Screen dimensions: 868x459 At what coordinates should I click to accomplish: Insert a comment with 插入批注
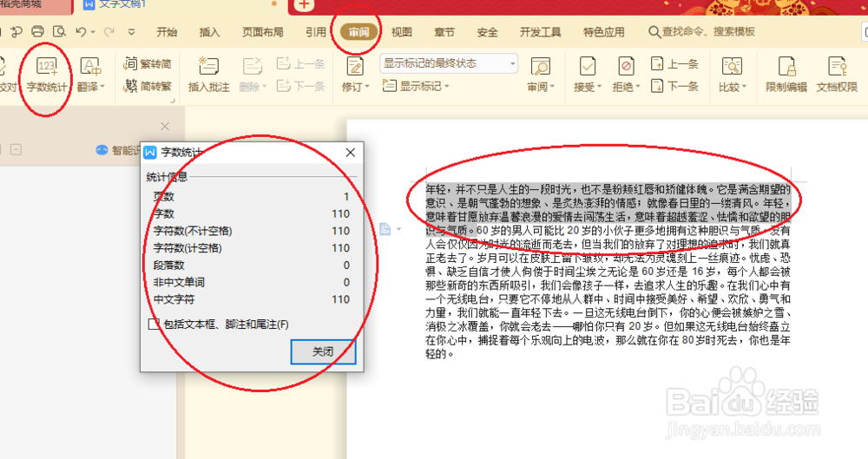[208, 75]
